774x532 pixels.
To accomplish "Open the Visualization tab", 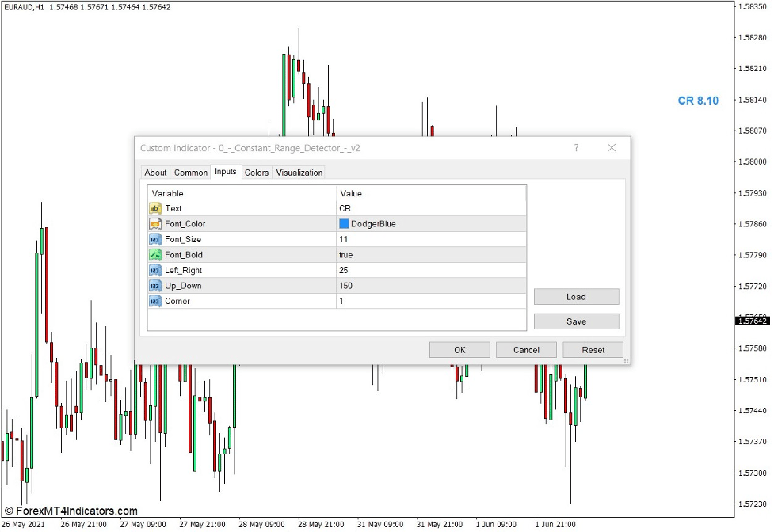I will (x=299, y=173).
